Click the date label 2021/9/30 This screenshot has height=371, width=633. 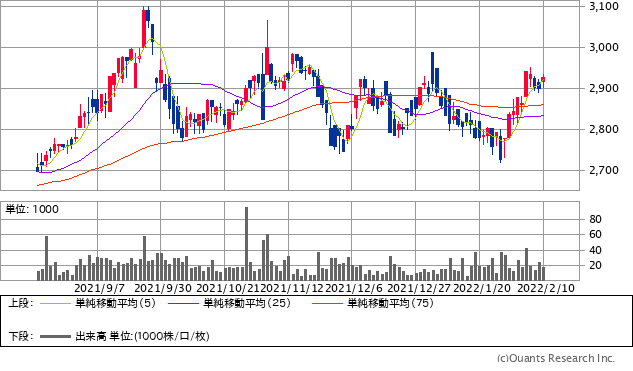pos(163,288)
